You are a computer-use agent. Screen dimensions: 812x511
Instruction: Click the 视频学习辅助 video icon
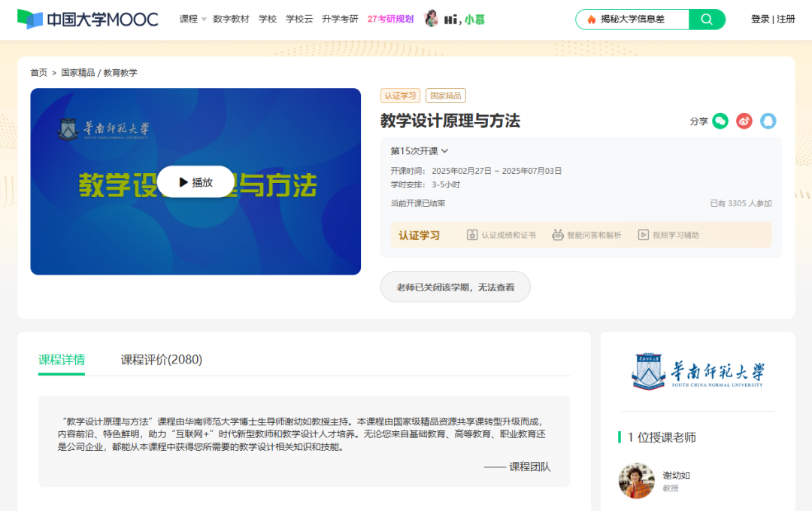coord(643,234)
